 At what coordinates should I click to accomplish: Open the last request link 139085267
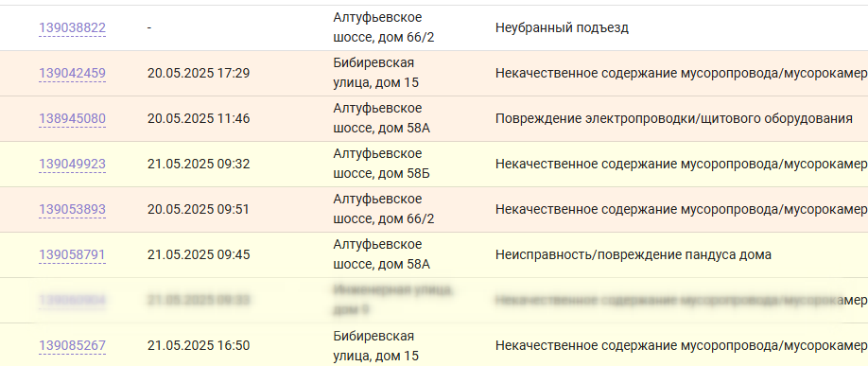coord(72,346)
